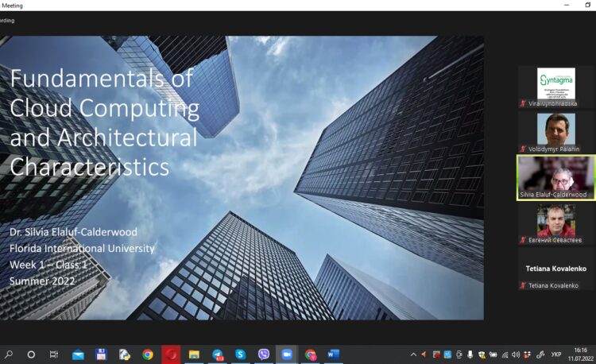
Task: Switch the УКР keyboard language indicator
Action: coord(556,354)
